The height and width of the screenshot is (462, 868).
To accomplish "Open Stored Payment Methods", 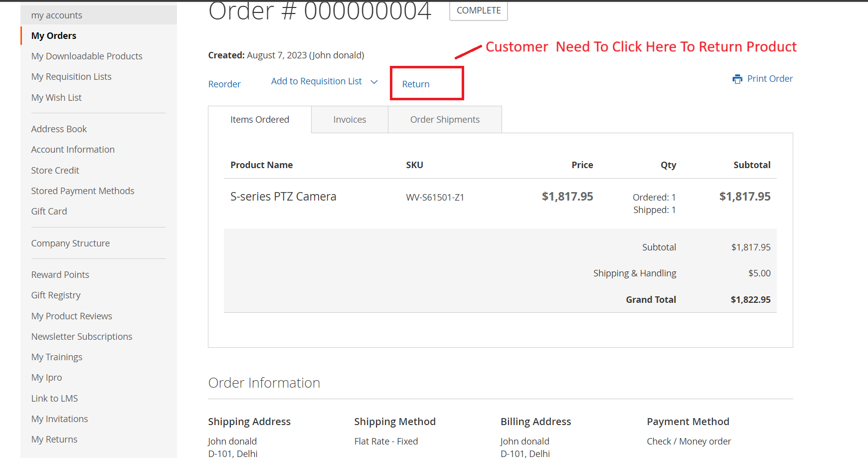I will pyautogui.click(x=83, y=191).
